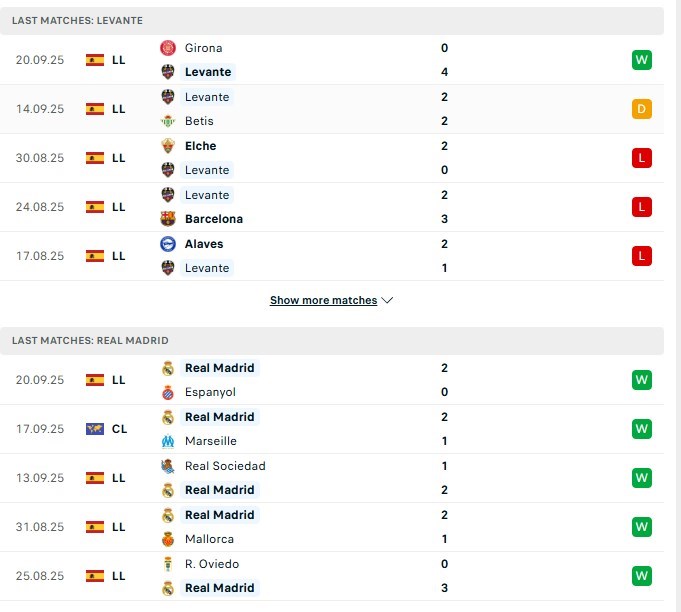
Task: Click the Espanyol club crest icon
Action: point(168,392)
